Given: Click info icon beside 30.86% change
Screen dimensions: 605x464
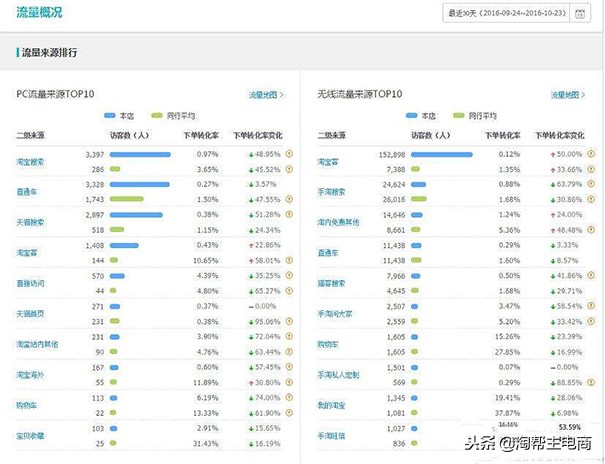Looking at the screenshot, I should [591, 199].
